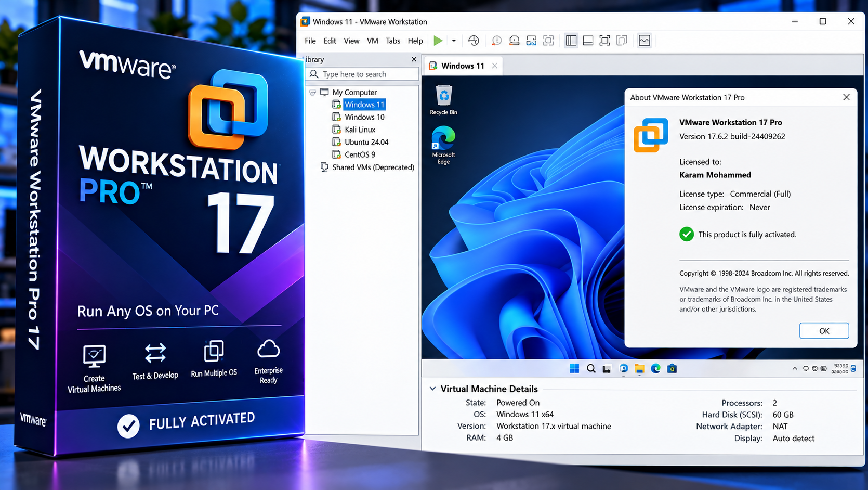Open the Tabs menu
868x490 pixels.
coord(393,41)
